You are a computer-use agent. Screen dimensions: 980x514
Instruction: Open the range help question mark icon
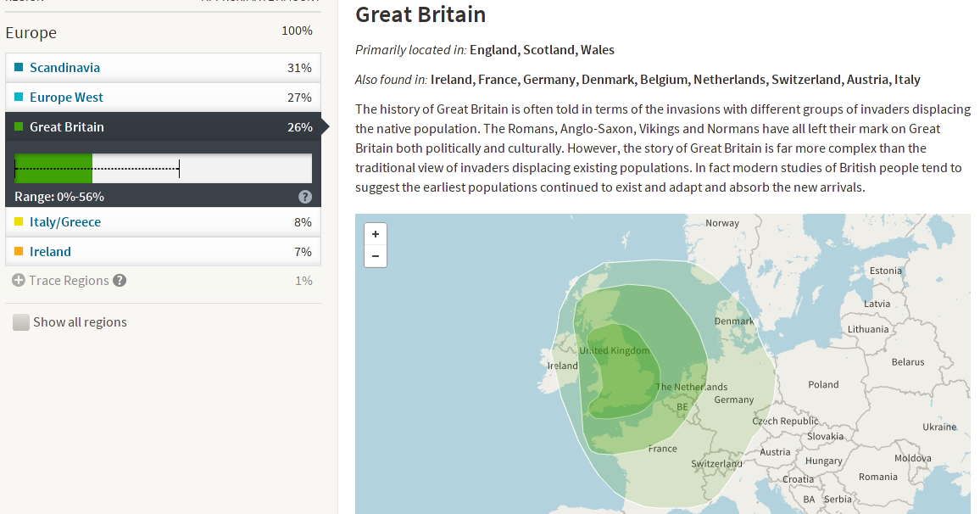305,197
